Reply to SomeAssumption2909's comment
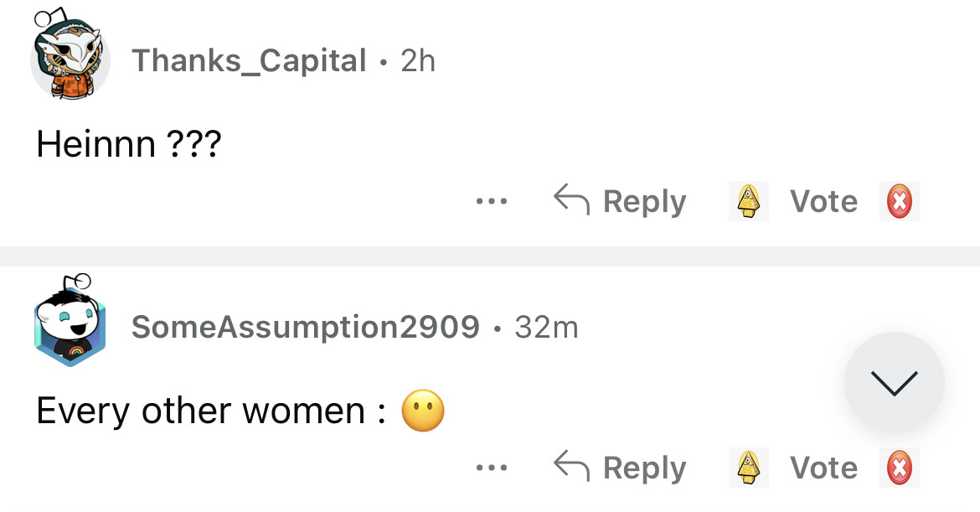Screen dimensions: 980x512 click(x=621, y=468)
